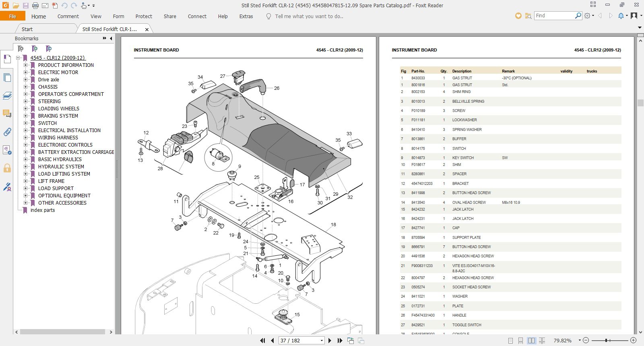
Task: Go to the first page
Action: click(x=262, y=340)
